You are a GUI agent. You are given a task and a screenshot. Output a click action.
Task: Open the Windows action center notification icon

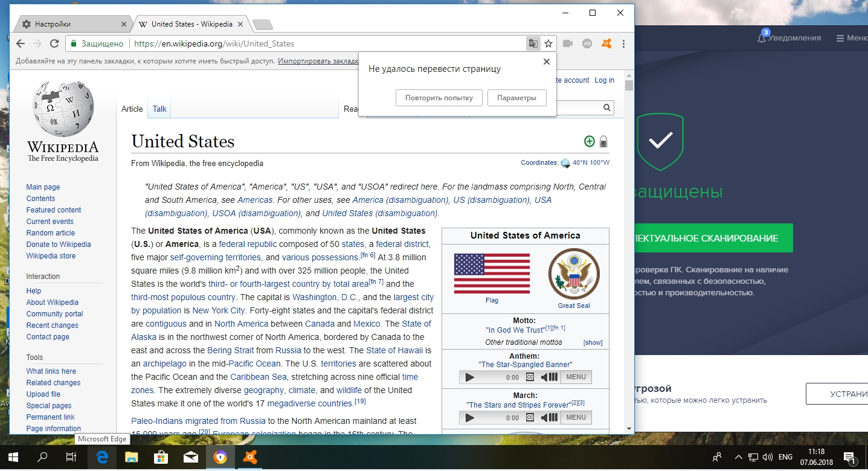(849, 457)
